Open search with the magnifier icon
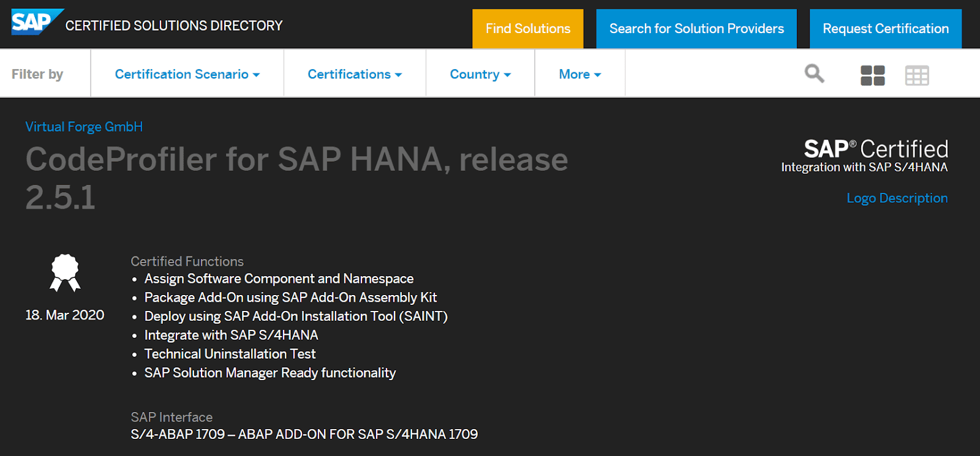 tap(814, 74)
